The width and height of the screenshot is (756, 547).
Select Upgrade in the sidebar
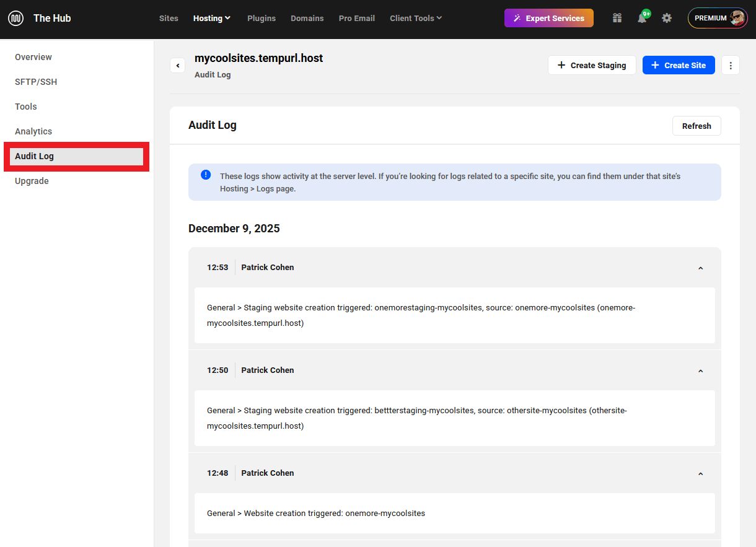click(32, 181)
